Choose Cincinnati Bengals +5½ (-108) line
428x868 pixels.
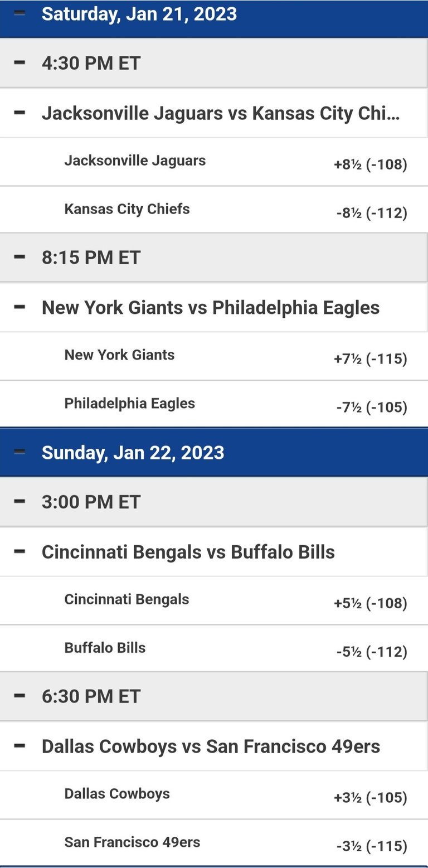[371, 603]
